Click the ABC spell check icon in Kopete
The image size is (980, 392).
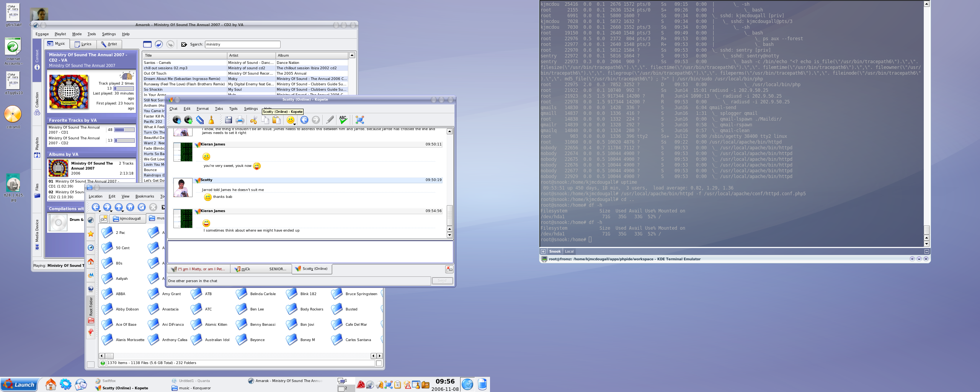coord(343,120)
